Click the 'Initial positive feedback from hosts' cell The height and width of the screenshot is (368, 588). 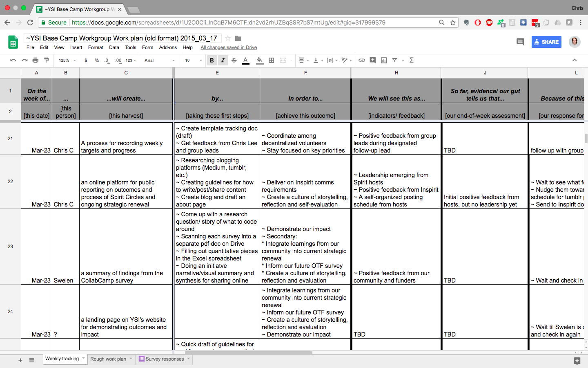(485, 182)
